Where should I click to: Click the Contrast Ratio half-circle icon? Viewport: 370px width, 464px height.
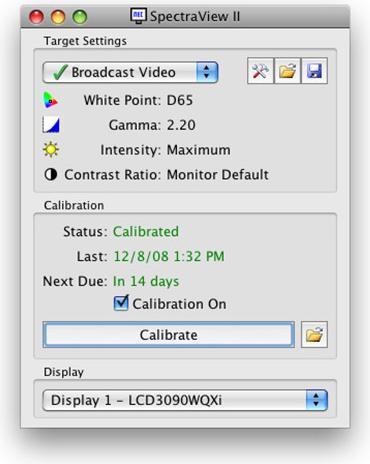(51, 174)
